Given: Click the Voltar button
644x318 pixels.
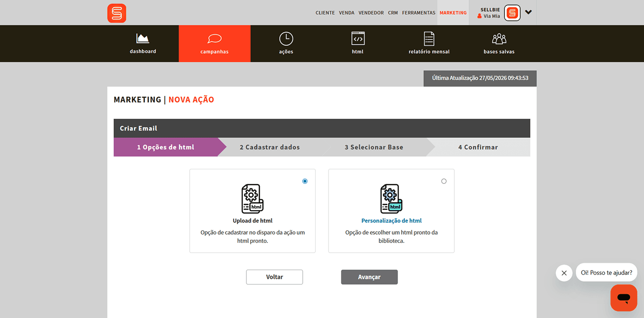Looking at the screenshot, I should pos(275,277).
